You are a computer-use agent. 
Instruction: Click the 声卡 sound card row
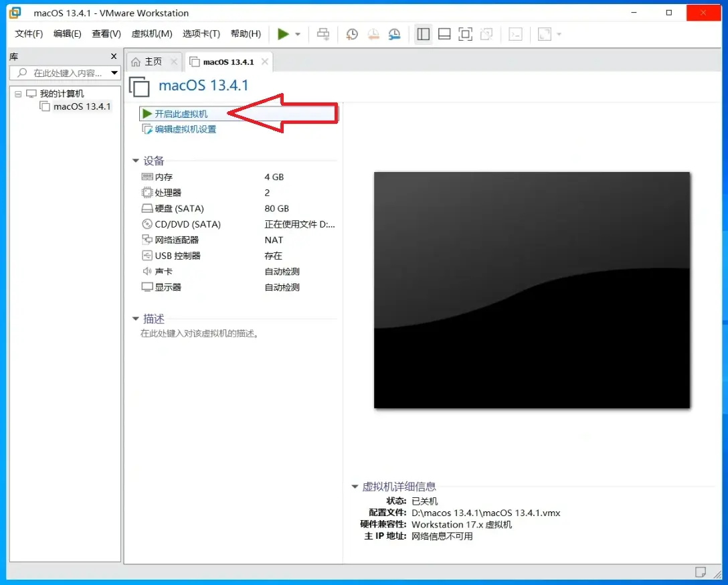tap(238, 272)
